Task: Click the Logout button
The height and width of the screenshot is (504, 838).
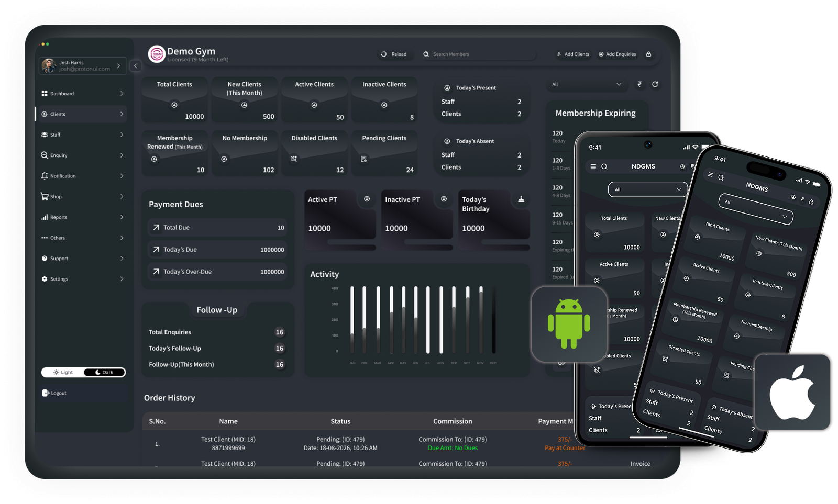Action: tap(83, 393)
